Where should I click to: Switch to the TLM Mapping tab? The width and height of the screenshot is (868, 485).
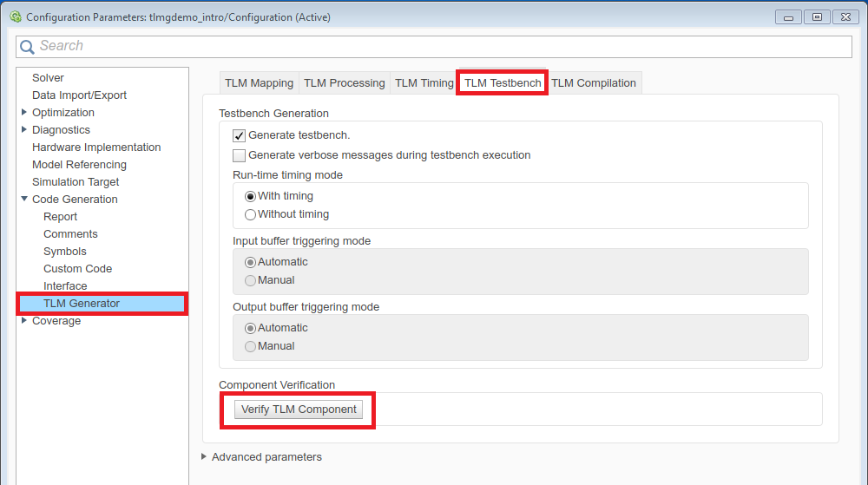coord(259,83)
